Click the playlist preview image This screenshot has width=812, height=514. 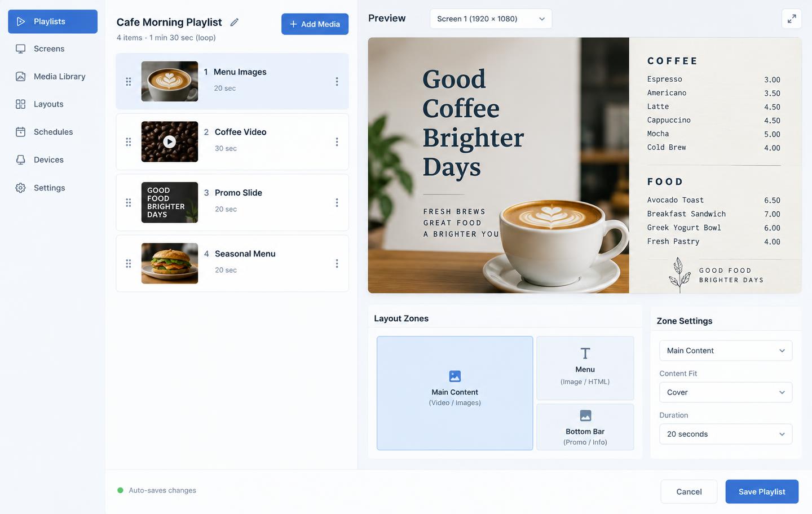pos(585,165)
